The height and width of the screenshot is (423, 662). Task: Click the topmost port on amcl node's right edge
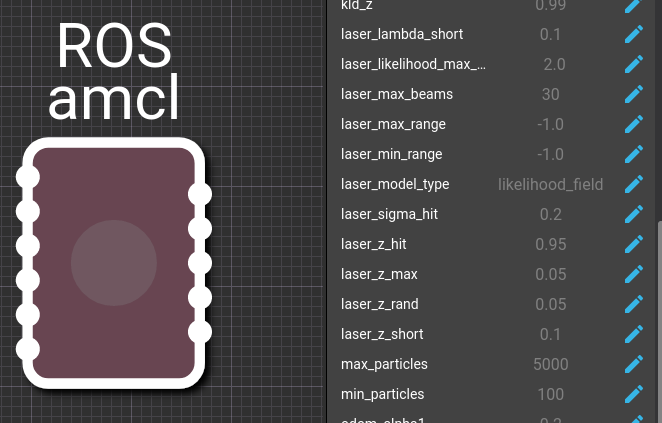click(200, 194)
